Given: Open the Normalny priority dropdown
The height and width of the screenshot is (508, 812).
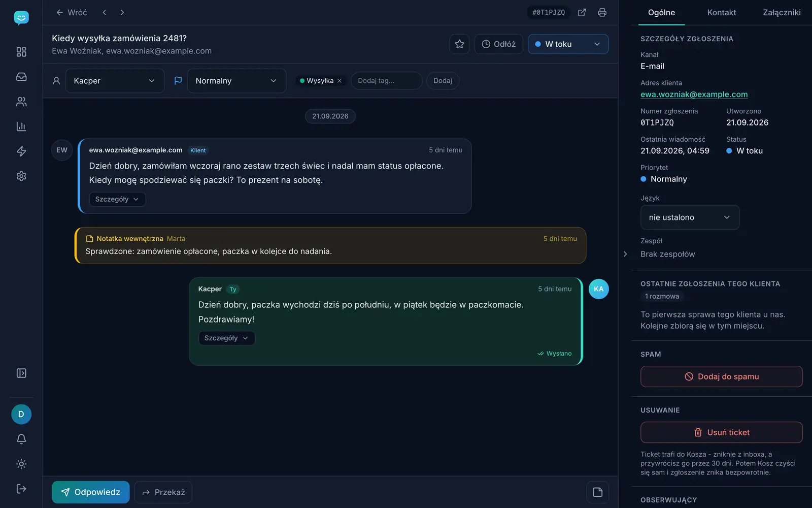Looking at the screenshot, I should (236, 81).
